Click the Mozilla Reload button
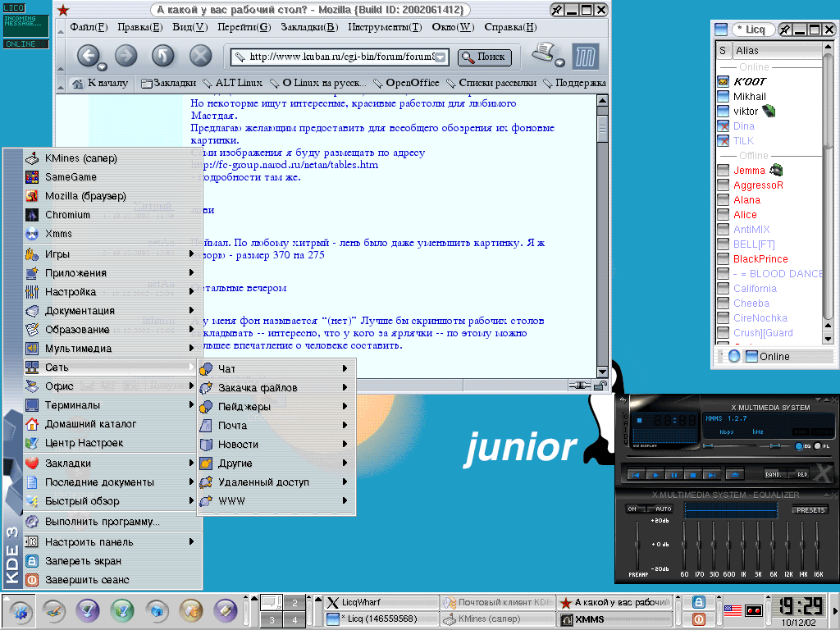The width and height of the screenshot is (840, 630). 162,56
